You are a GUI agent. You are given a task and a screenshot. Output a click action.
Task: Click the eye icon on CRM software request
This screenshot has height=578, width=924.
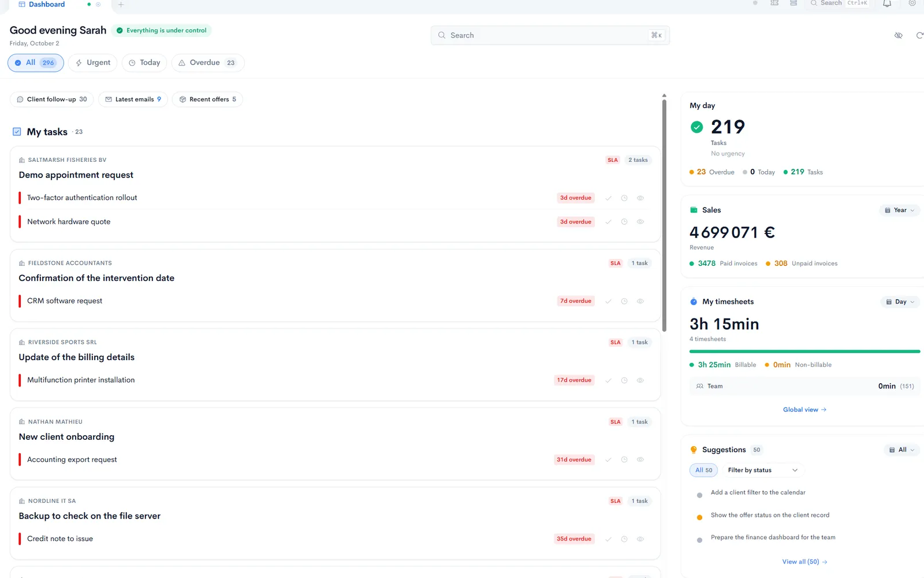640,301
